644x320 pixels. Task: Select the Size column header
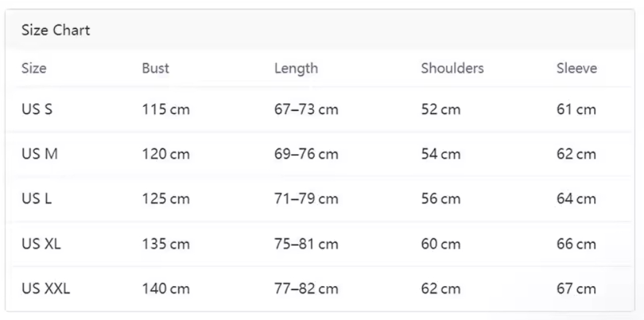point(34,68)
